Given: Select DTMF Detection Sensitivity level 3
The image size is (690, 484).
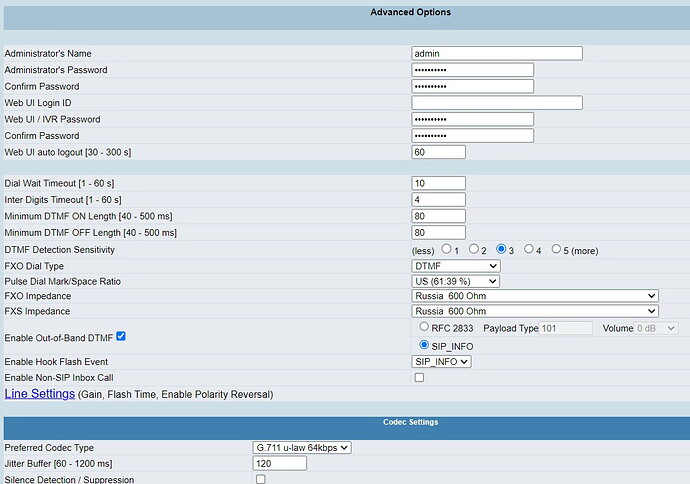Looking at the screenshot, I should (501, 249).
